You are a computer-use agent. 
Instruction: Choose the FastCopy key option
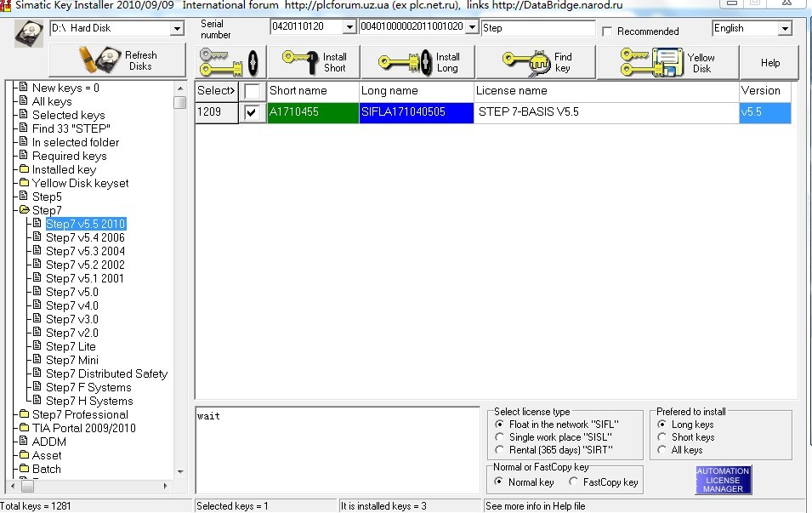coord(574,482)
